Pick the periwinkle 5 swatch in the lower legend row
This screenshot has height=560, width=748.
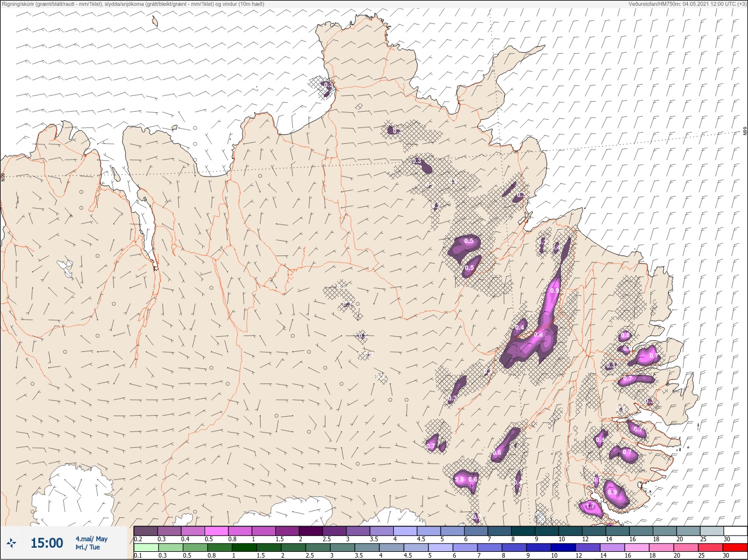(x=440, y=548)
